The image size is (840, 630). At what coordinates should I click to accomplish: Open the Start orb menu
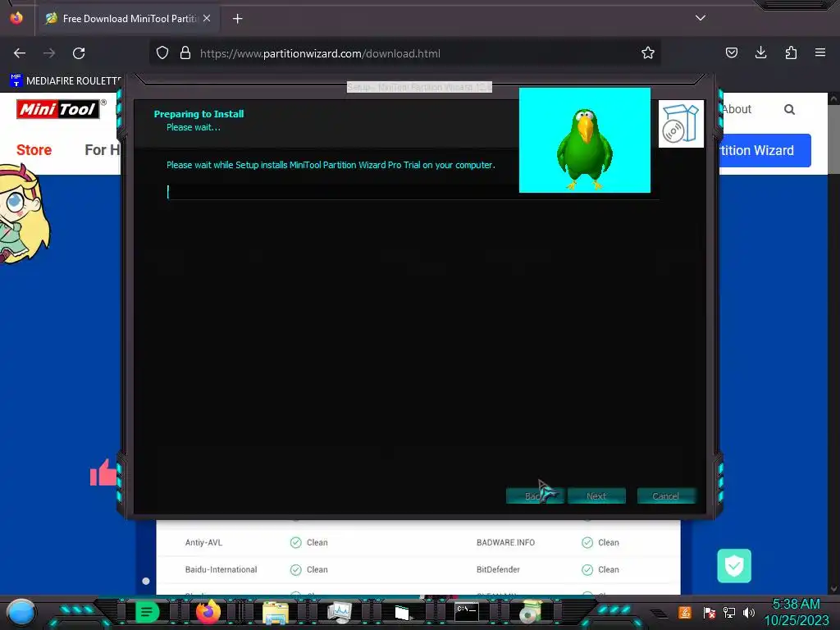[x=21, y=612]
